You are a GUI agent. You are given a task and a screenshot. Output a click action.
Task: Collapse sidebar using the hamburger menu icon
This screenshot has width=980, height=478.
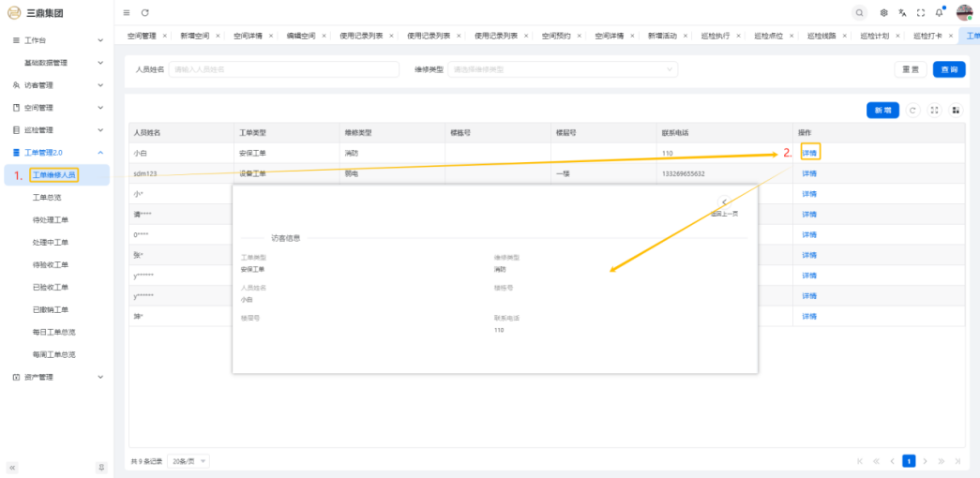pos(127,12)
